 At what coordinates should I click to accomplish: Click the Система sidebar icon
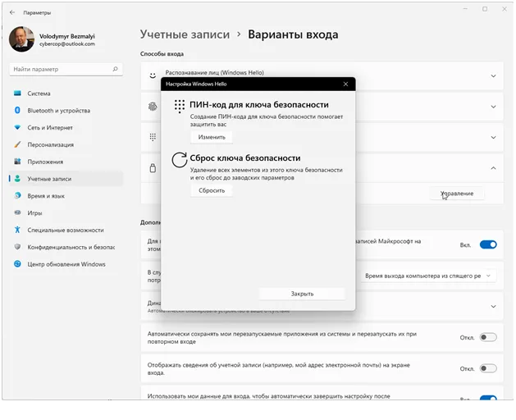[17, 94]
